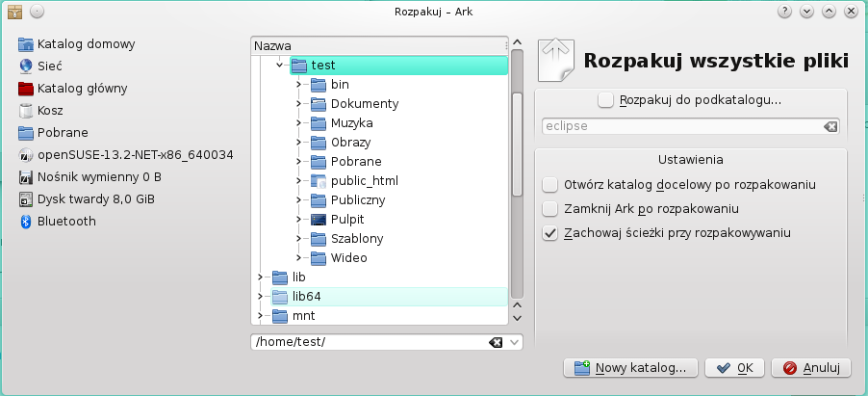The width and height of the screenshot is (868, 396).
Task: Open the path history dropdown arrow
Action: coord(515,342)
